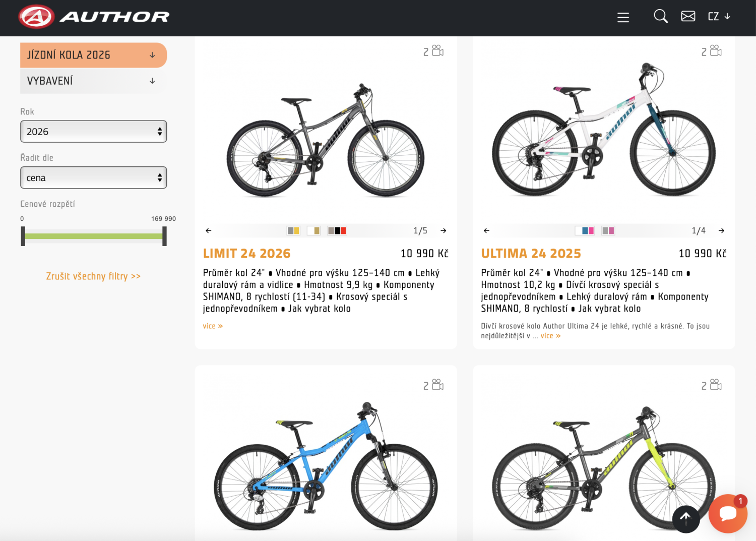Screen dimensions: 756x541
Task: Expand the Jízdní kola 2026 menu
Action: [93, 55]
